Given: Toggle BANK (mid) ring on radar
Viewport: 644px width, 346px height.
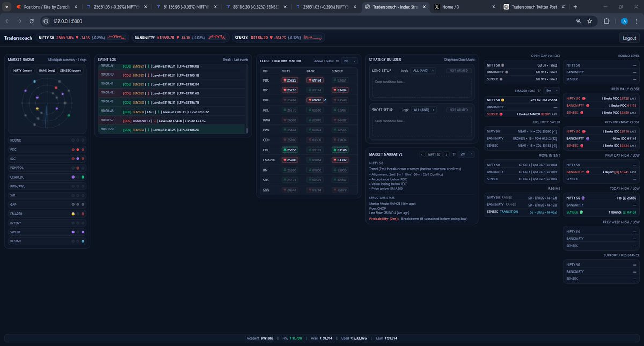Looking at the screenshot, I should coord(47,71).
